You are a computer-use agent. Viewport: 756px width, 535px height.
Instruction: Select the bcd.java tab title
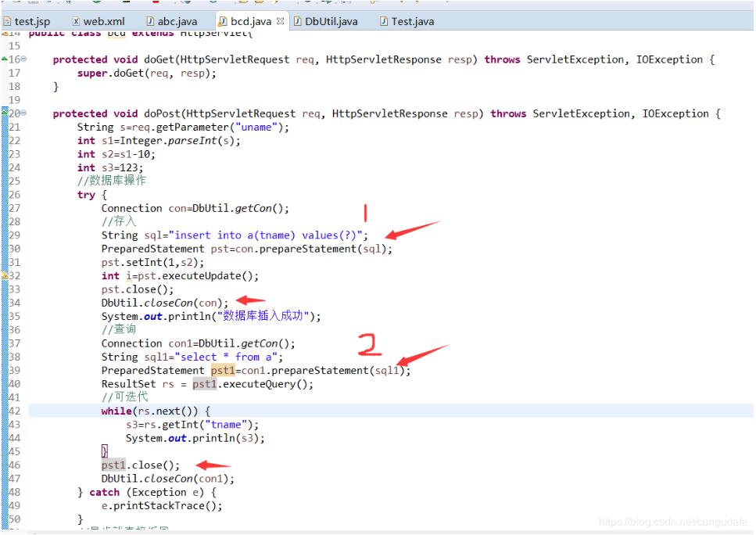[x=250, y=22]
